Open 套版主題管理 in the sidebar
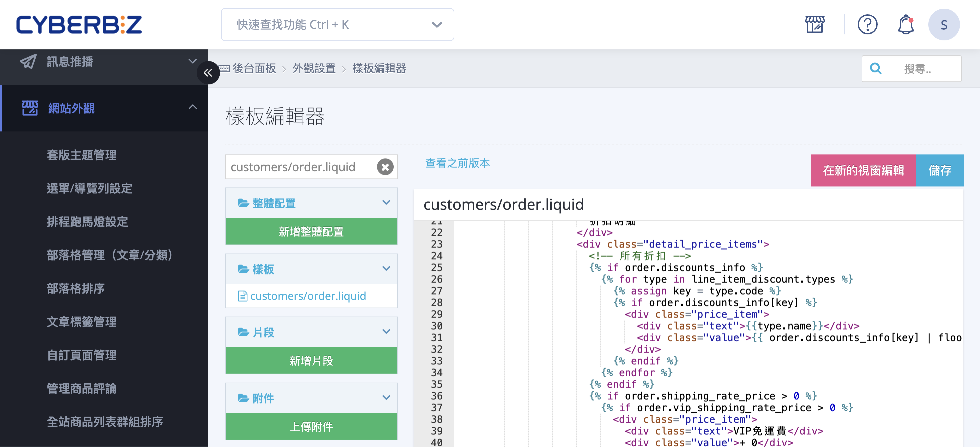Image resolution: width=980 pixels, height=447 pixels. 81,155
